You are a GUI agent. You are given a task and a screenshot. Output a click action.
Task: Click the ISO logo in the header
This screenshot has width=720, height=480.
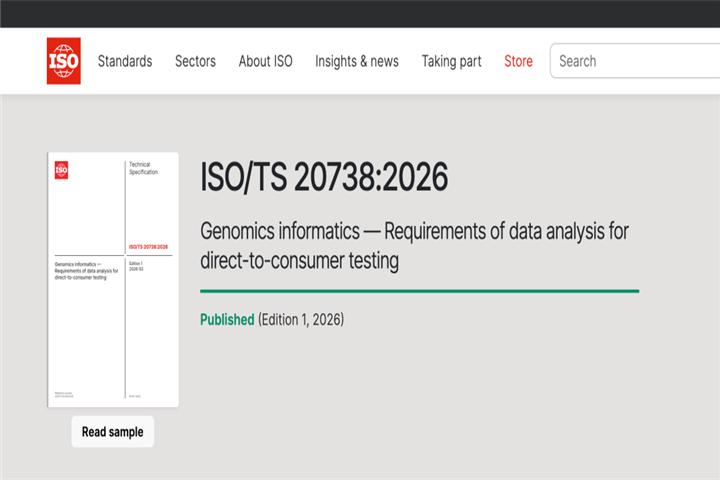click(63, 61)
